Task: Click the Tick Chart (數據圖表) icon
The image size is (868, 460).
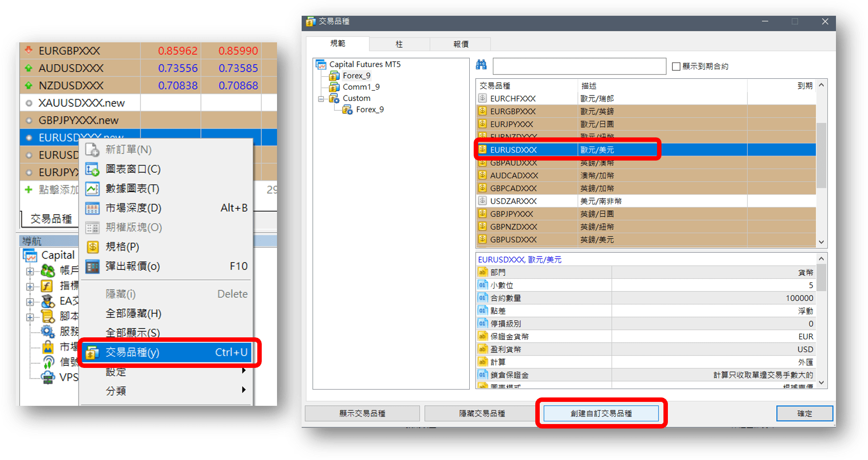Action: coord(92,189)
